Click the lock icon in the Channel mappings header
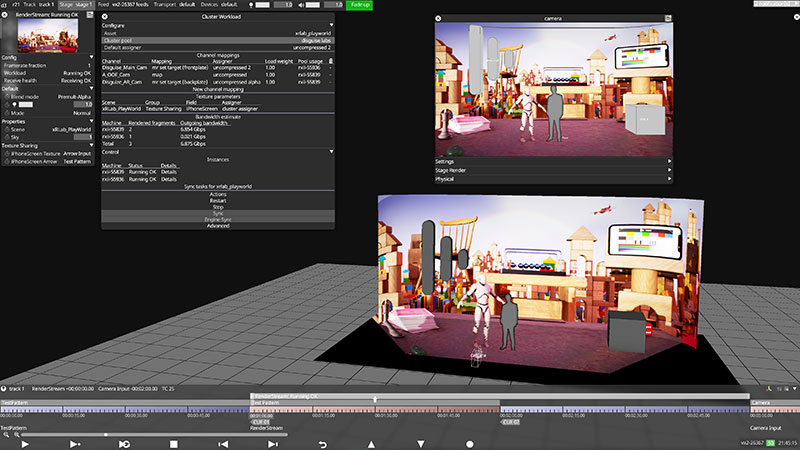Image resolution: width=800 pixels, height=450 pixels. coord(330,61)
